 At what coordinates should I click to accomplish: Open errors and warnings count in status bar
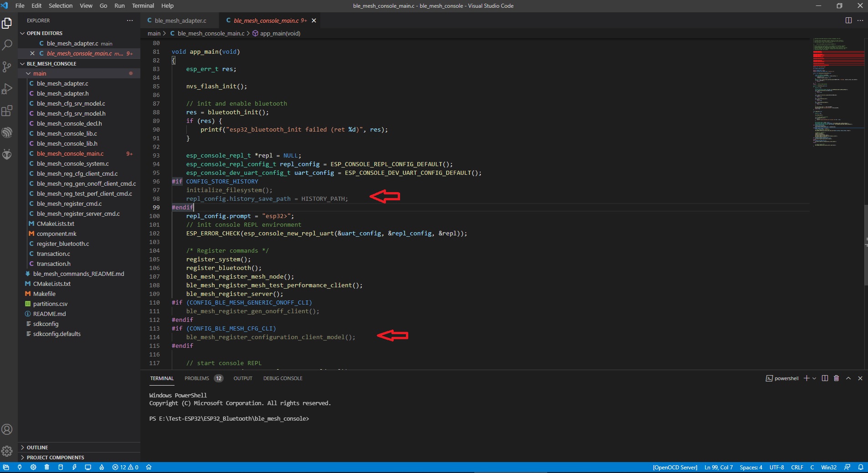pyautogui.click(x=125, y=467)
